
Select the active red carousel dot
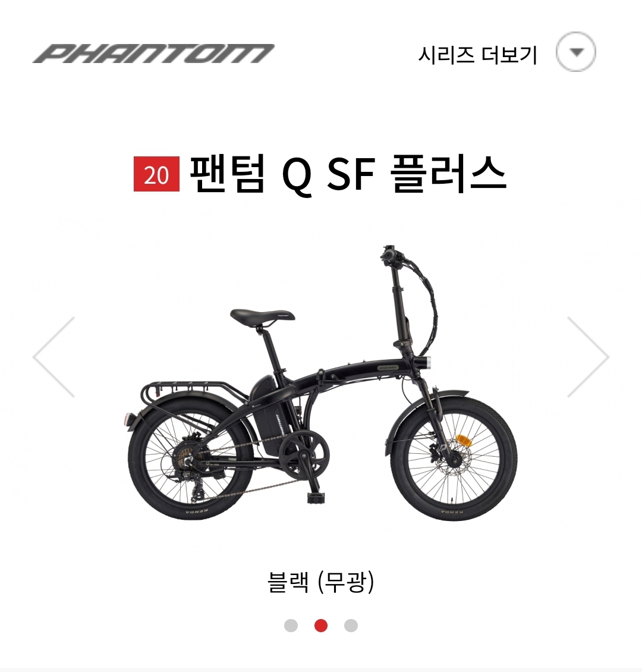point(321,625)
